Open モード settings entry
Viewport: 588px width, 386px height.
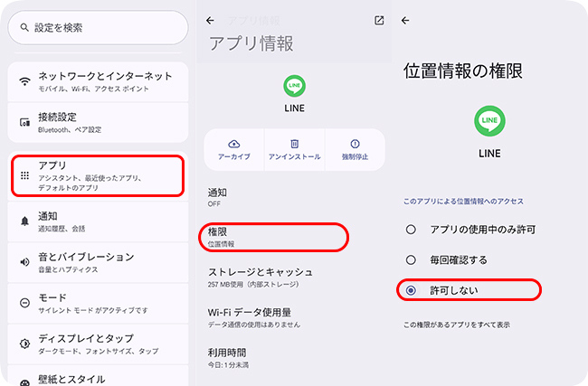98,303
